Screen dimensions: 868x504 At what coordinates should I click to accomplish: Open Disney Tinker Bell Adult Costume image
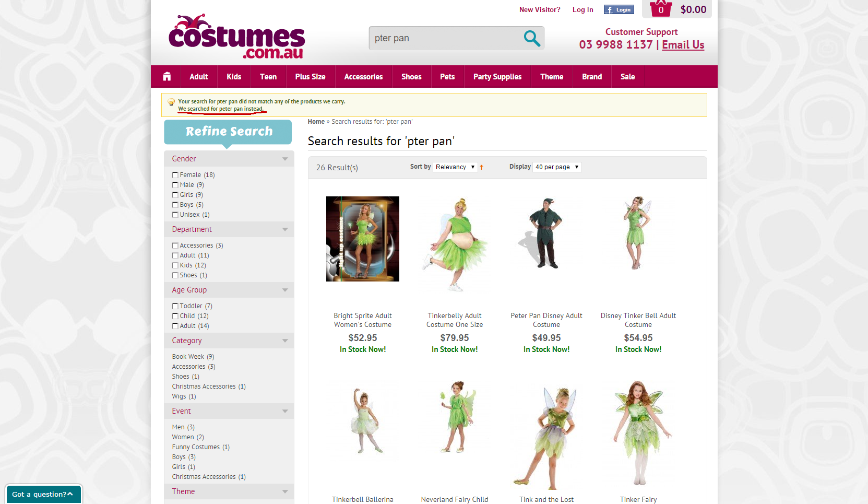click(x=638, y=233)
